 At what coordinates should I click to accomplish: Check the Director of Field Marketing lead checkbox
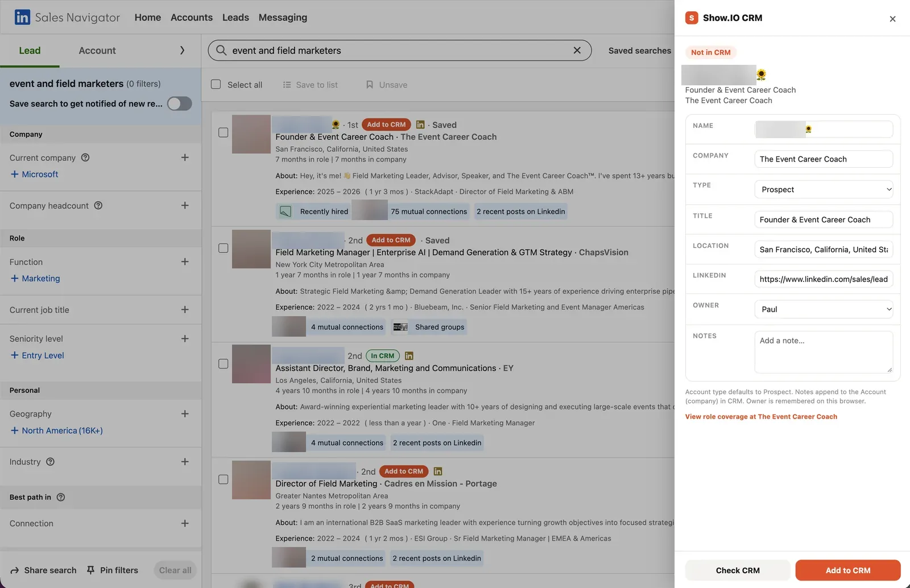[x=224, y=479]
